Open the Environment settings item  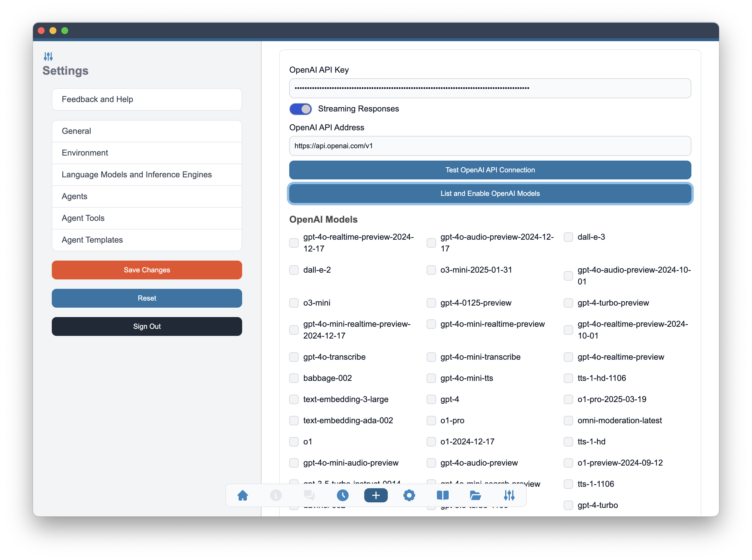(x=147, y=153)
